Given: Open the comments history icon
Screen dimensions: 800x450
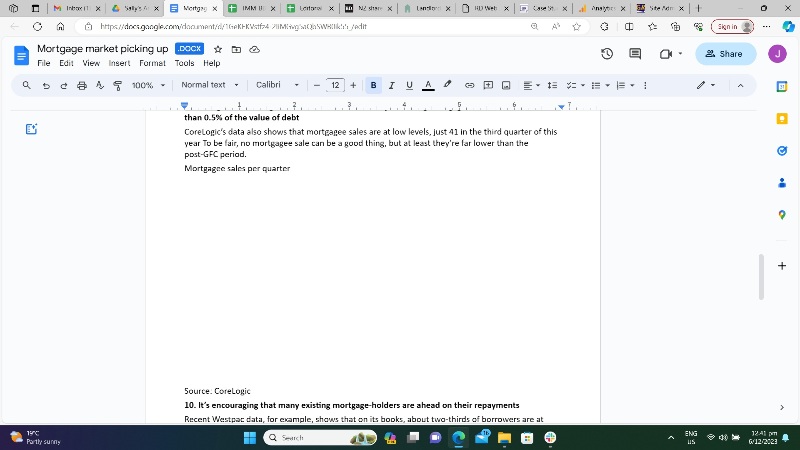Looking at the screenshot, I should (635, 54).
